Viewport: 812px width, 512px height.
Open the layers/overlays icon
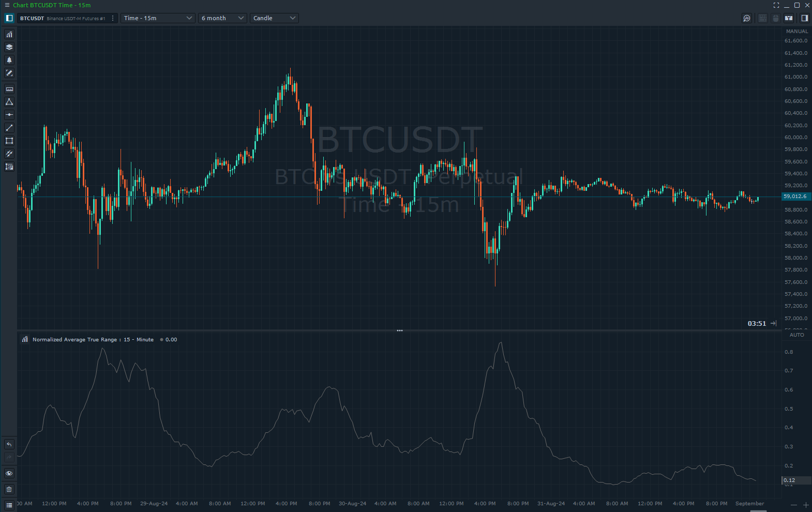pyautogui.click(x=9, y=47)
